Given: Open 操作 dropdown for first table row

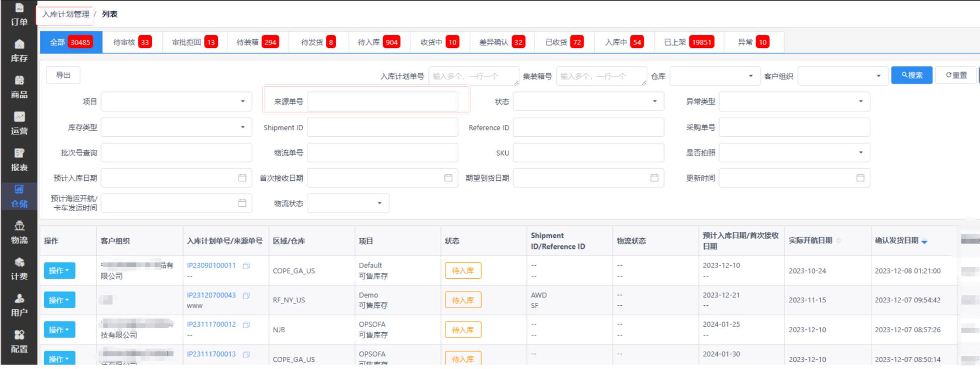Looking at the screenshot, I should tap(59, 271).
